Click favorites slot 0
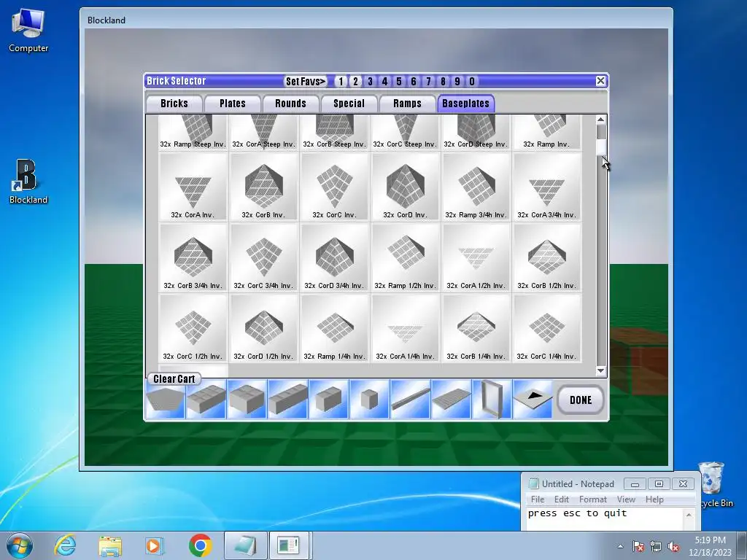 472,82
